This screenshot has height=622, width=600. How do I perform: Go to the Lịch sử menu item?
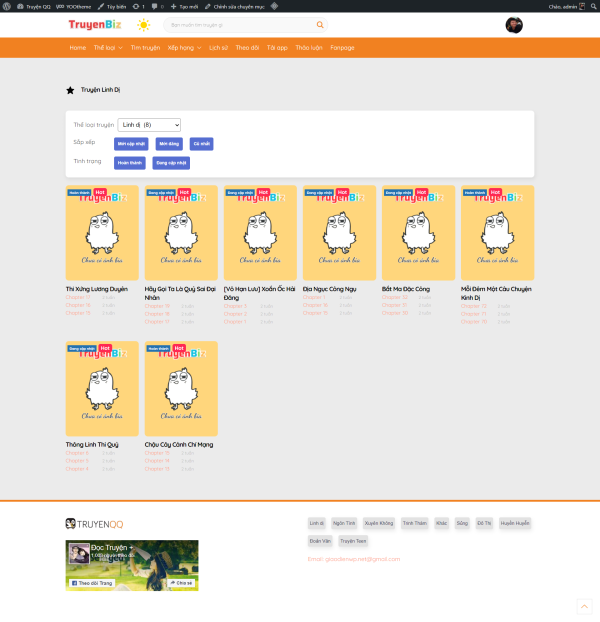click(x=218, y=47)
